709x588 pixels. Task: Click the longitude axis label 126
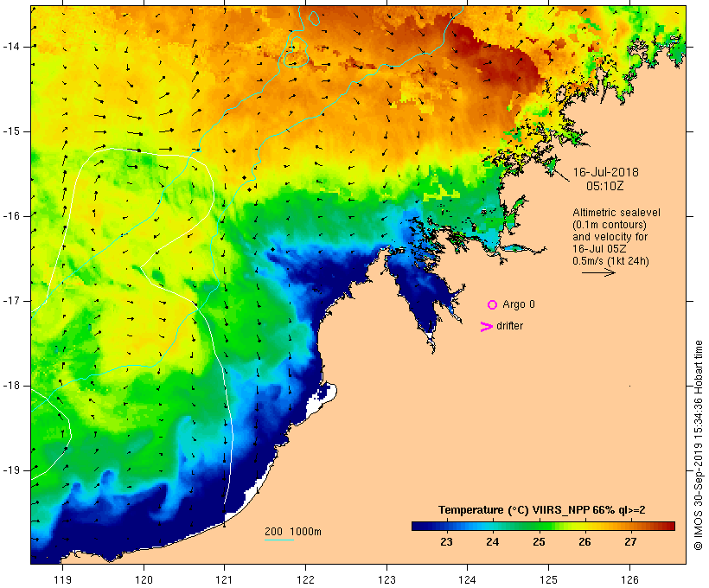click(x=629, y=580)
